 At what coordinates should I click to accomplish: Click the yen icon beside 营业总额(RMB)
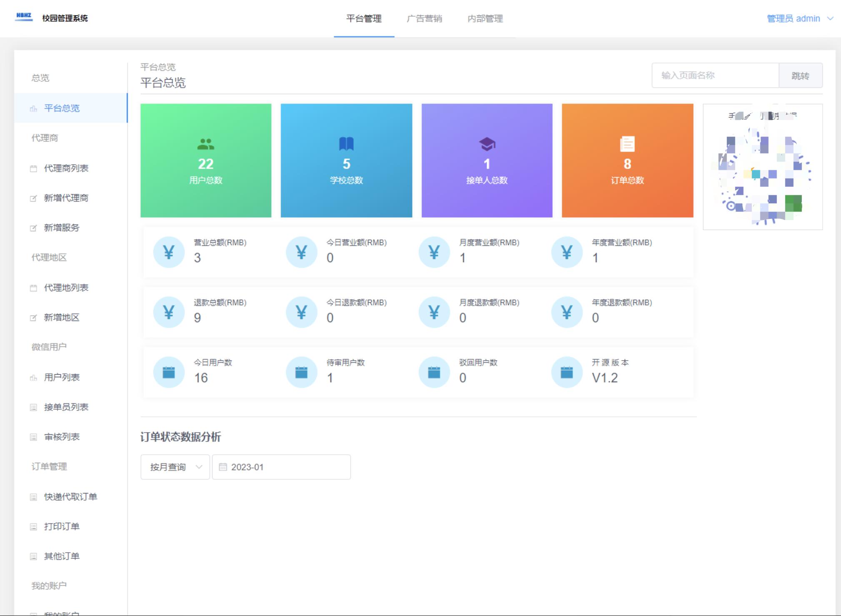coord(169,251)
